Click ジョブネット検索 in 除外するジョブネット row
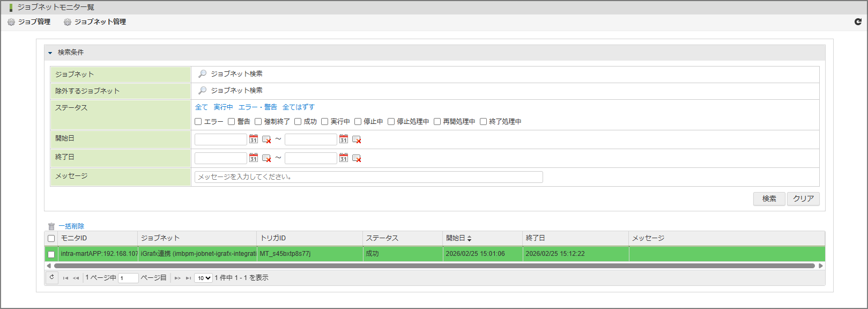The image size is (868, 309). pyautogui.click(x=236, y=91)
